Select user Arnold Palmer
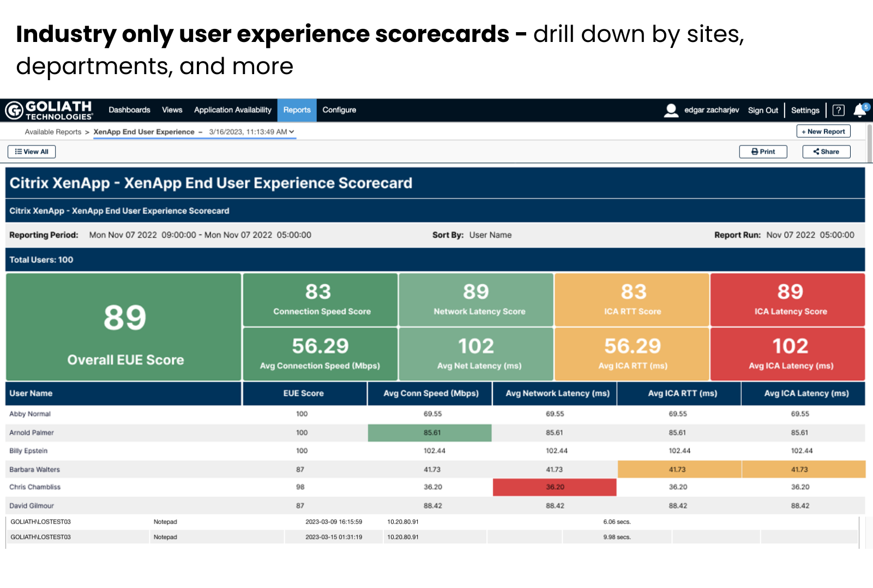This screenshot has height=588, width=873. coord(32,433)
